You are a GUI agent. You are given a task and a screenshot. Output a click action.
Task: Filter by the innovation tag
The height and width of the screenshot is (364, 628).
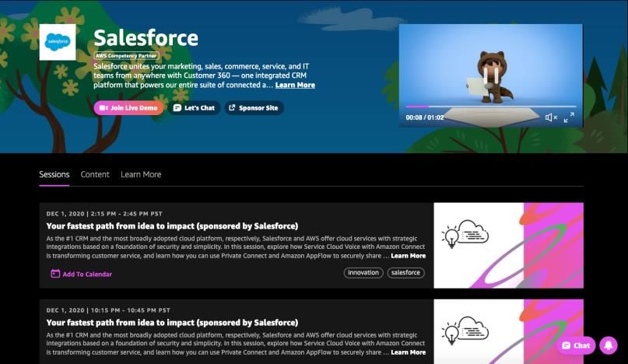[x=363, y=273]
